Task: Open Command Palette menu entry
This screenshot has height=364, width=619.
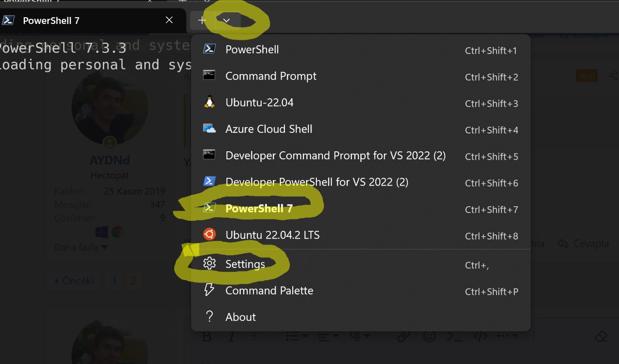Action: (x=269, y=291)
